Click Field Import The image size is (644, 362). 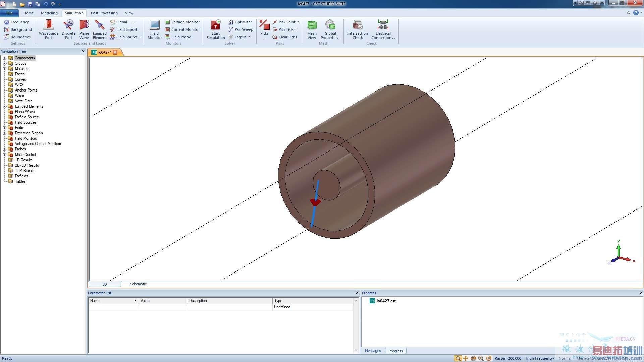123,29
